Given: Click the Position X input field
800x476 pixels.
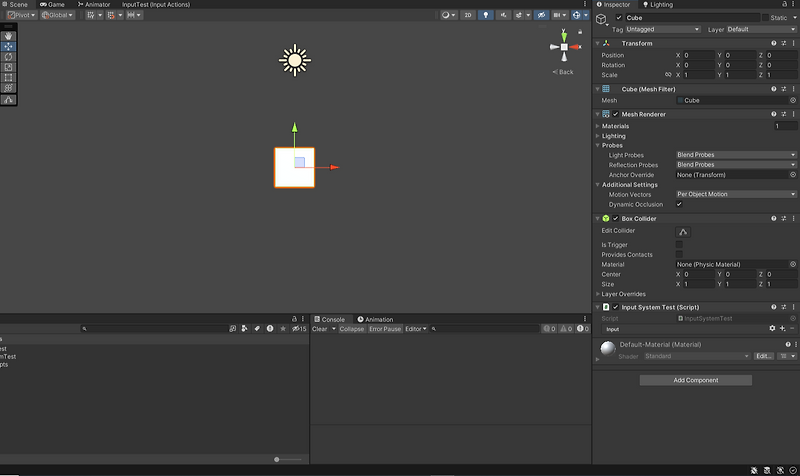Looking at the screenshot, I should pos(700,55).
